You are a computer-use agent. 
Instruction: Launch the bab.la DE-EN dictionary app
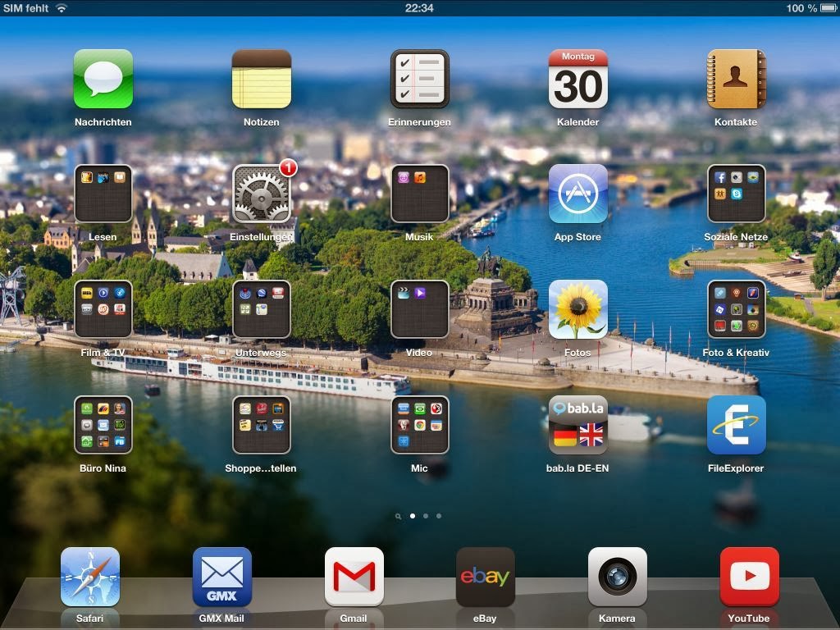pos(578,425)
